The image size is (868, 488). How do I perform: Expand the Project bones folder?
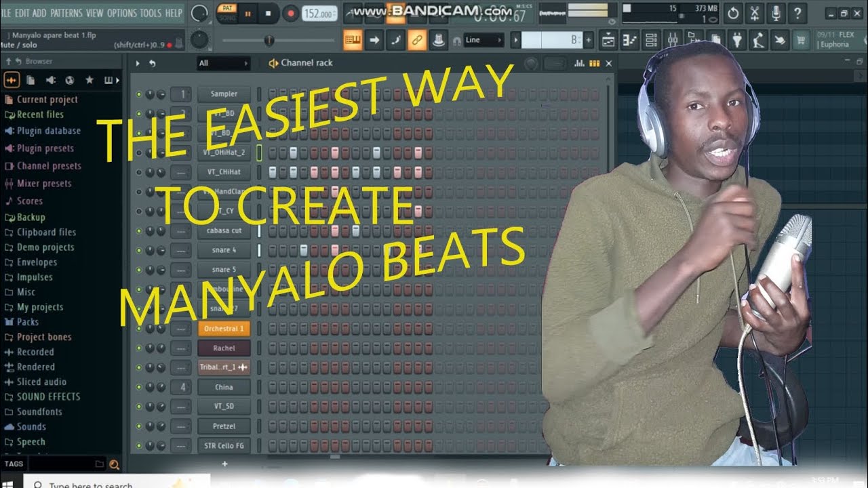(44, 337)
